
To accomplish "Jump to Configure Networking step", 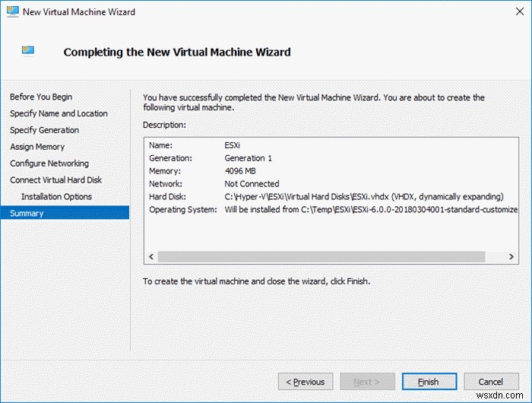I will 49,163.
